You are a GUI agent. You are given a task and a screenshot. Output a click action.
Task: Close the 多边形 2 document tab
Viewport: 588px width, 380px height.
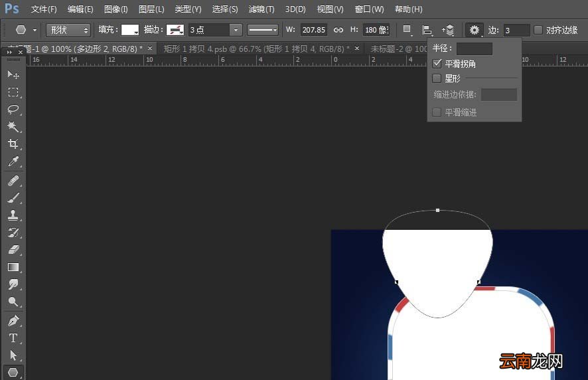[150, 48]
